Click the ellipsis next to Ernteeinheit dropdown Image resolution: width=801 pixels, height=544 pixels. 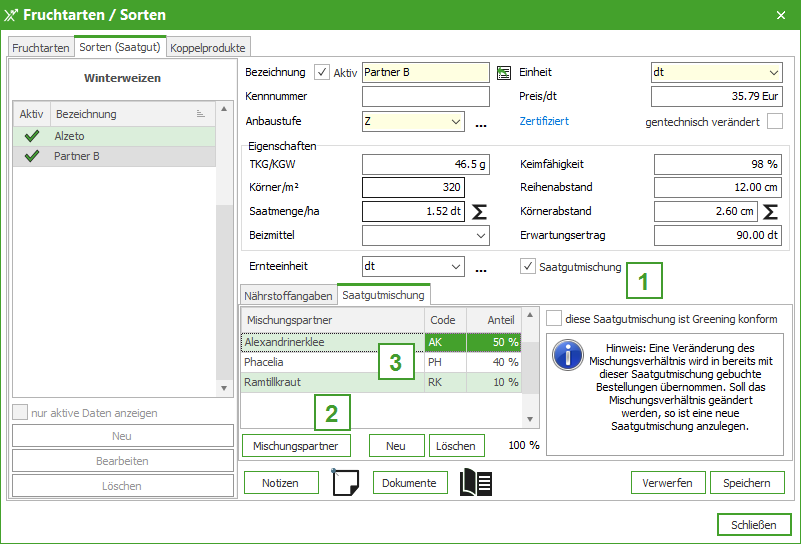480,269
